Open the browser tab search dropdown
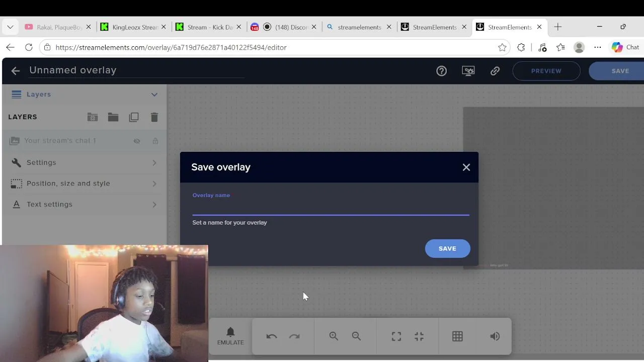Image resolution: width=644 pixels, height=362 pixels. click(x=10, y=27)
